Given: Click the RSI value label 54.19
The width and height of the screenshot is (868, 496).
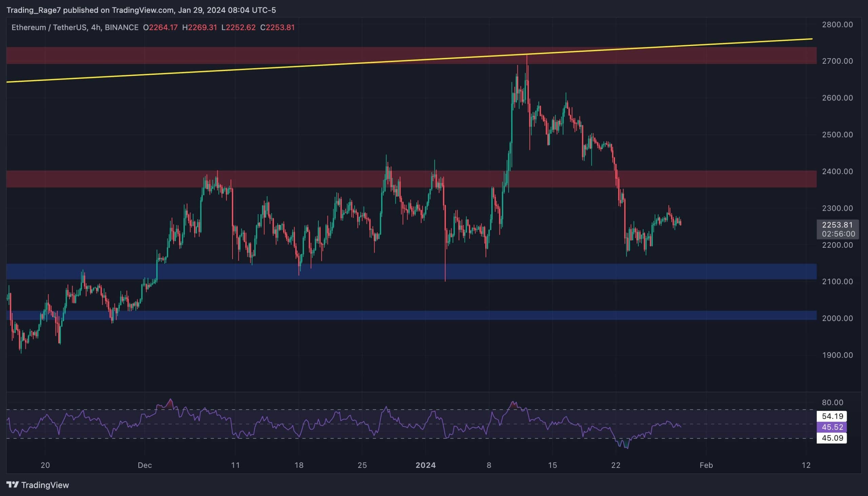Looking at the screenshot, I should (832, 416).
